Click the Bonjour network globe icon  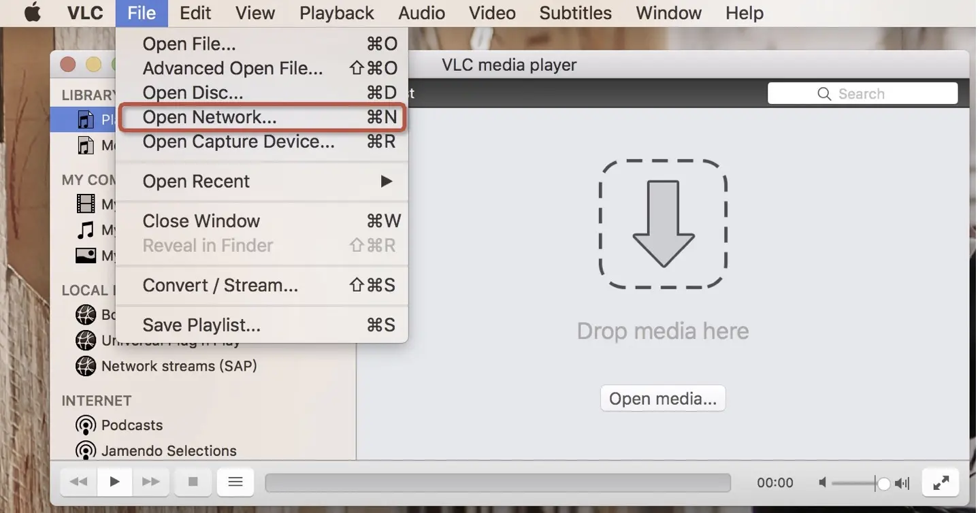coord(86,314)
